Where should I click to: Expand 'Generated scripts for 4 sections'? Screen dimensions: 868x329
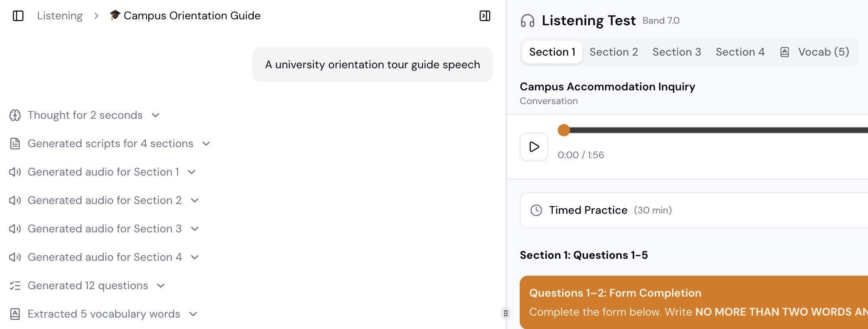(x=206, y=144)
